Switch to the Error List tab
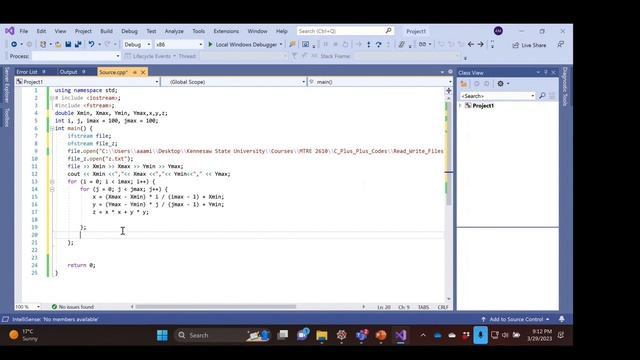 [x=27, y=72]
